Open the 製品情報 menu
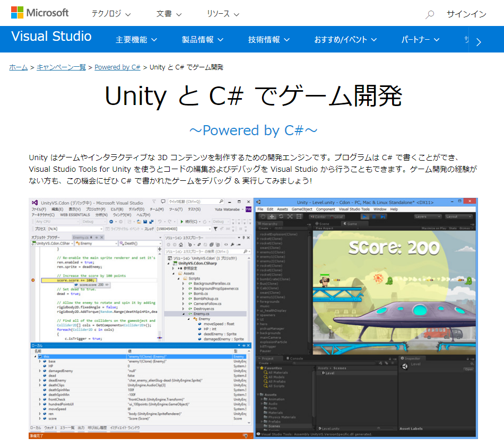 coord(202,40)
